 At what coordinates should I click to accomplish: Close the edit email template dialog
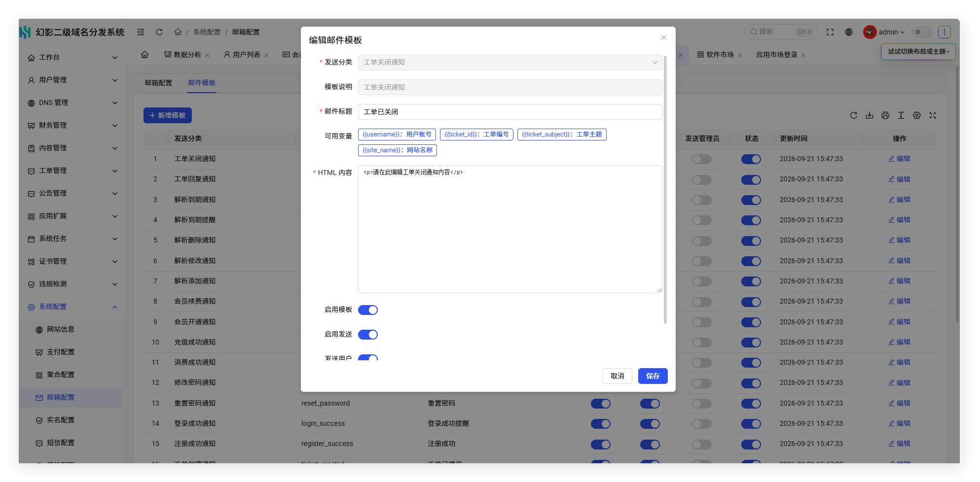664,37
